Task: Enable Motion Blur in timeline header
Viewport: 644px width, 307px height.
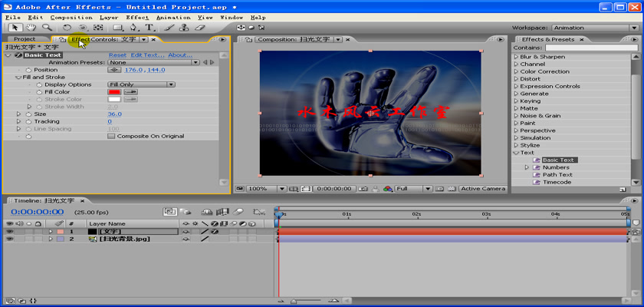Action: click(x=238, y=212)
